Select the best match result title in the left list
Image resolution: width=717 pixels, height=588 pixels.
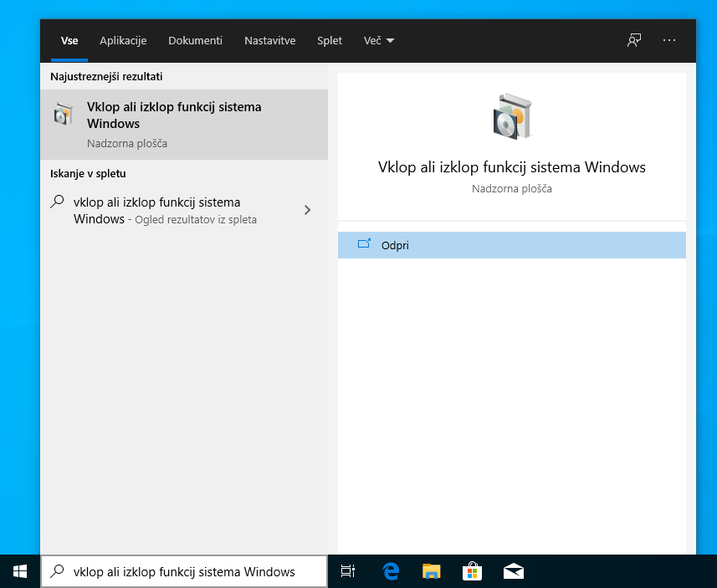(x=174, y=115)
